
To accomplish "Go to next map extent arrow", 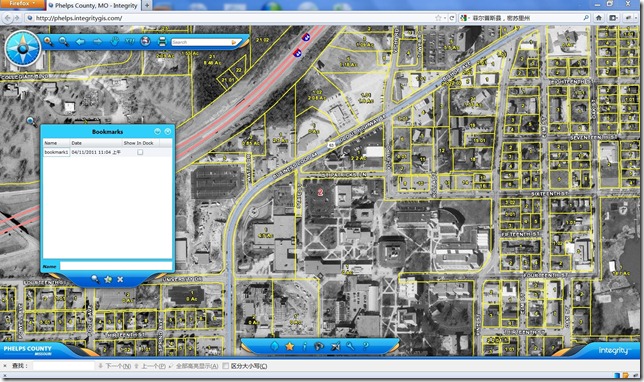I will [x=97, y=41].
